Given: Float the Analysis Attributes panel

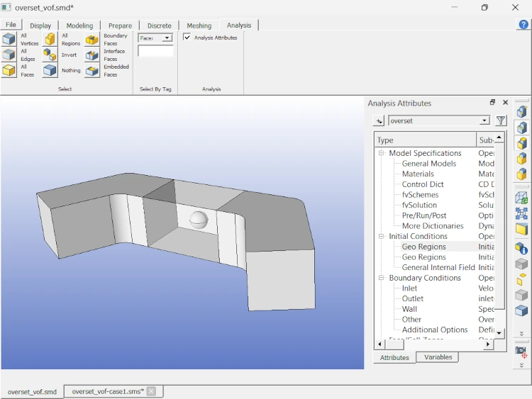Looking at the screenshot, I should point(492,102).
